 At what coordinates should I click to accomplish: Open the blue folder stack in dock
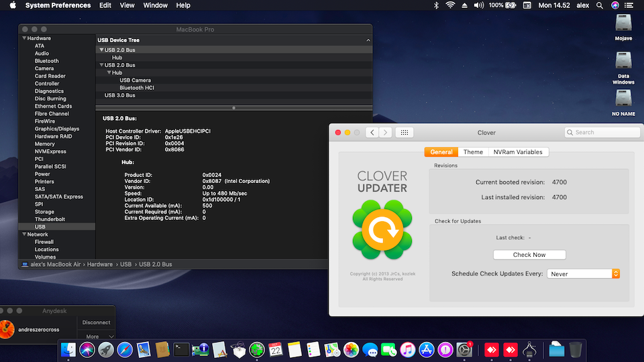[x=557, y=350]
